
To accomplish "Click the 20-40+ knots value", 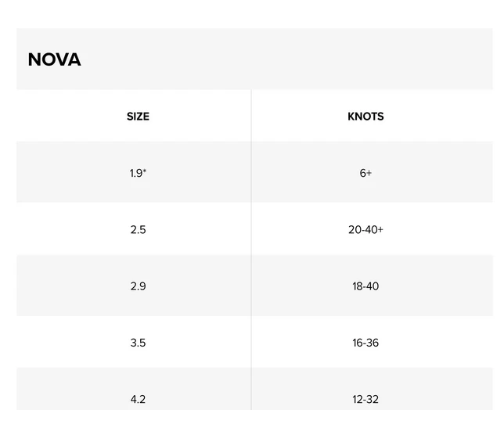I will click(365, 230).
